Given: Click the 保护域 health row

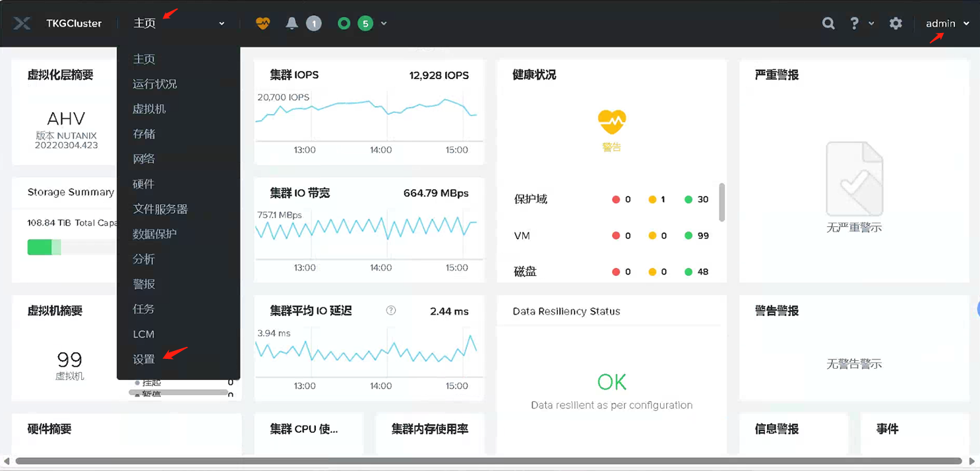Looking at the screenshot, I should [611, 199].
